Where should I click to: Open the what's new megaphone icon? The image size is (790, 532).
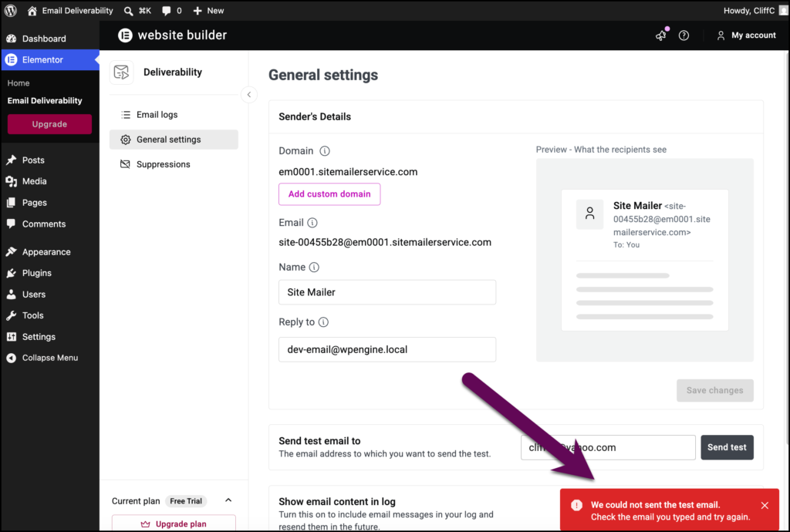point(661,35)
